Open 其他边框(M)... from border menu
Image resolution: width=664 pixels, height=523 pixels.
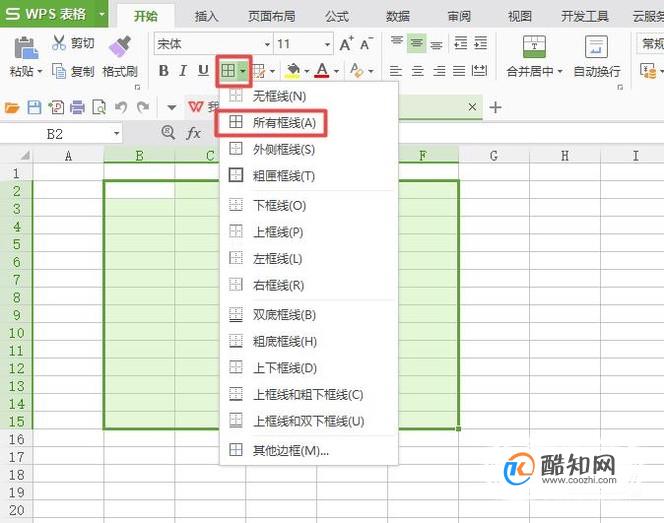(x=308, y=451)
